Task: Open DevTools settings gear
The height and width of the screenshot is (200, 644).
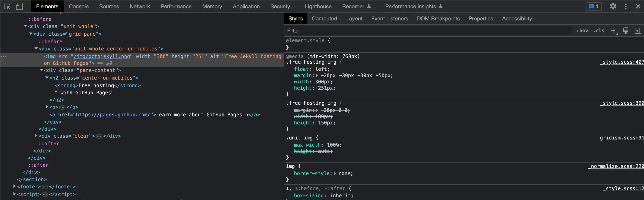Action: (613, 7)
